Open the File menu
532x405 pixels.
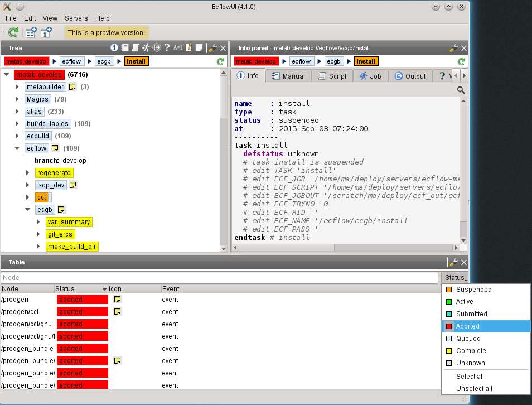11,18
